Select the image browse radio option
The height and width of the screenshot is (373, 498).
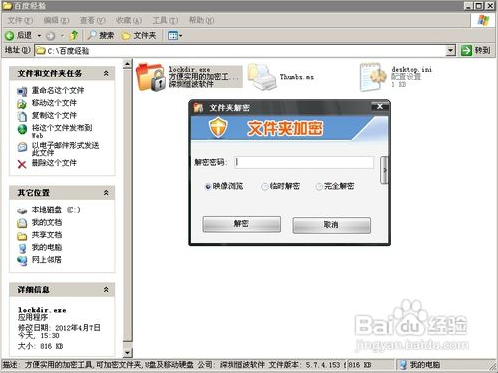point(208,186)
